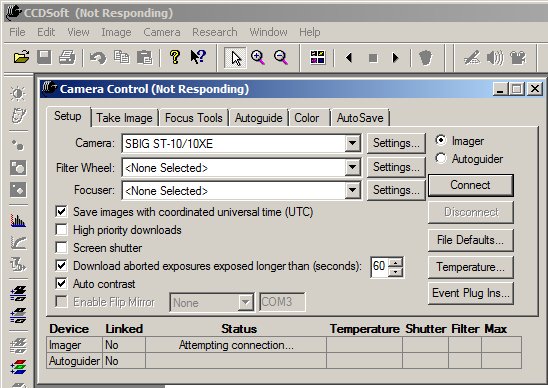
Task: Click the Connect button
Action: 470,185
